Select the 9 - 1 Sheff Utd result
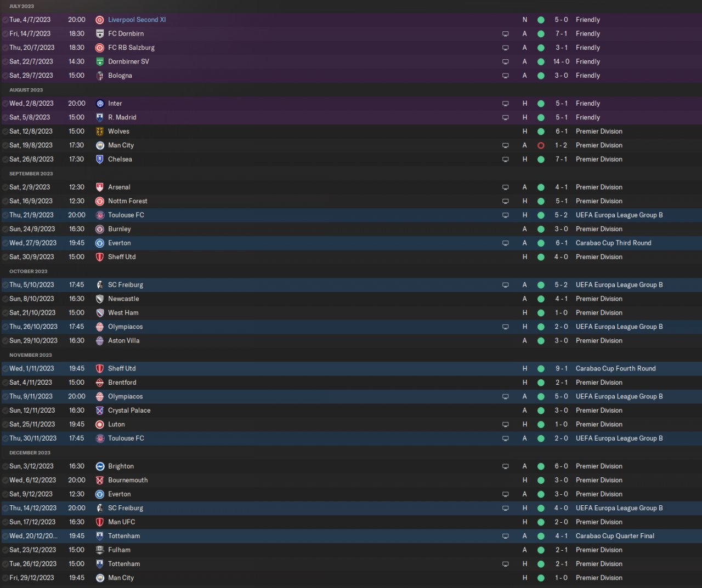The image size is (702, 588). coord(561,369)
